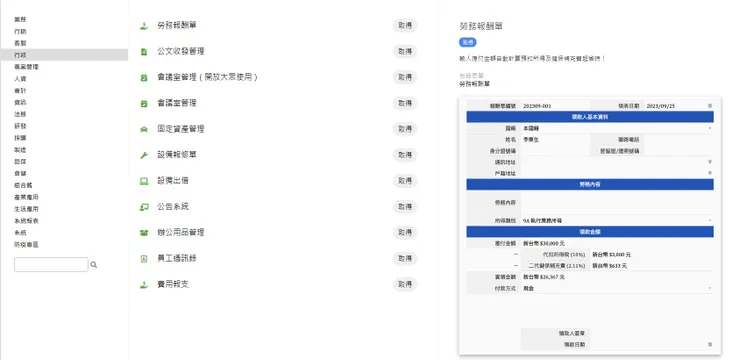Click the 設備報修單 title
Image resolution: width=740 pixels, height=360 pixels.
click(x=177, y=155)
